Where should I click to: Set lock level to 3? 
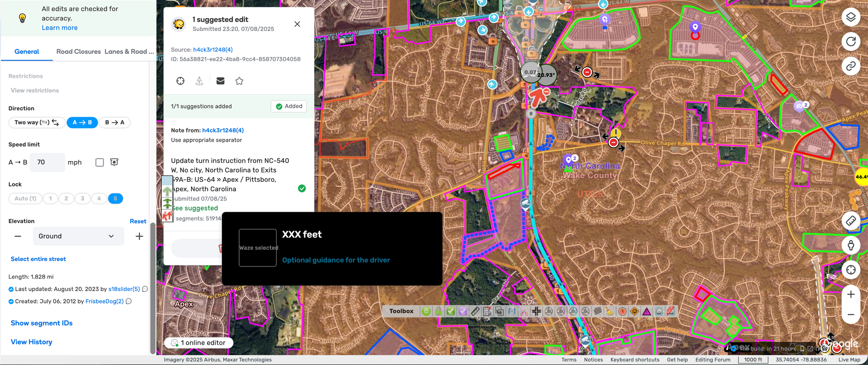click(82, 199)
